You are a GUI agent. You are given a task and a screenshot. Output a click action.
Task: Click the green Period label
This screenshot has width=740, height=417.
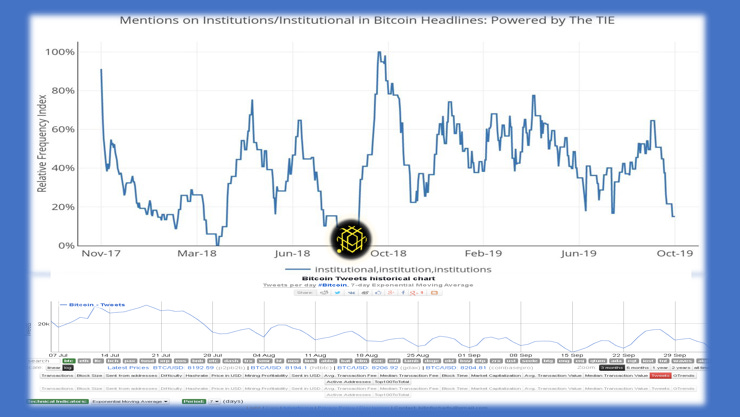point(194,401)
